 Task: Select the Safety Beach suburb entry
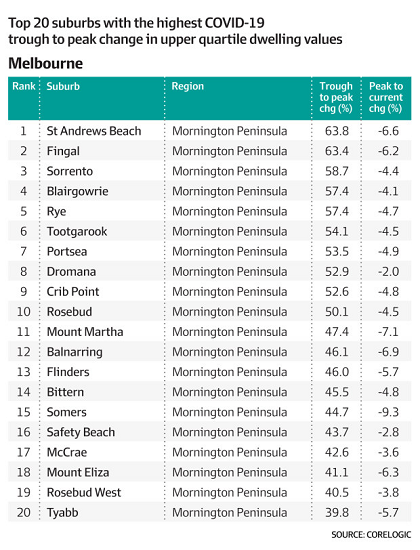[x=81, y=432]
